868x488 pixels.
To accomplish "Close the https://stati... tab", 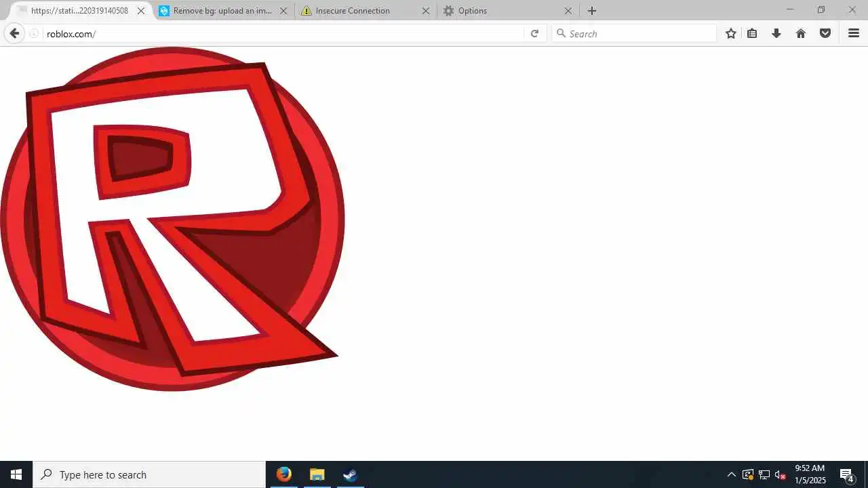I will coord(142,11).
